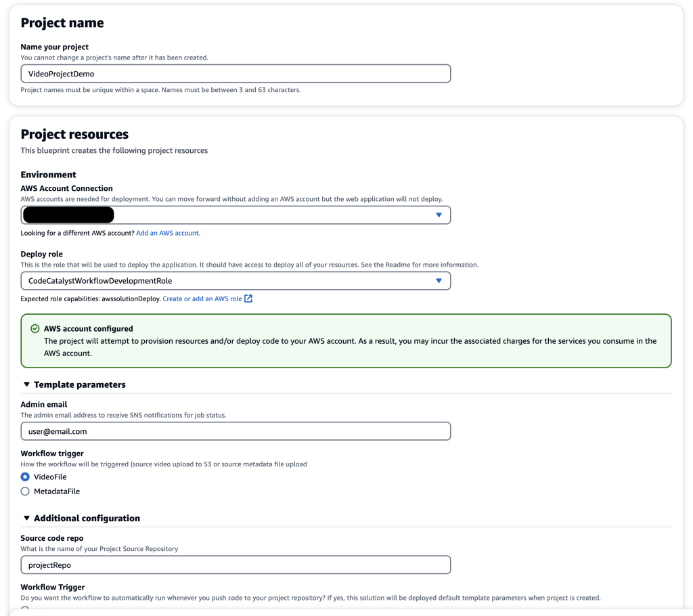Open the AWS Account Connection dropdown
The image size is (693, 616).
pos(271,215)
